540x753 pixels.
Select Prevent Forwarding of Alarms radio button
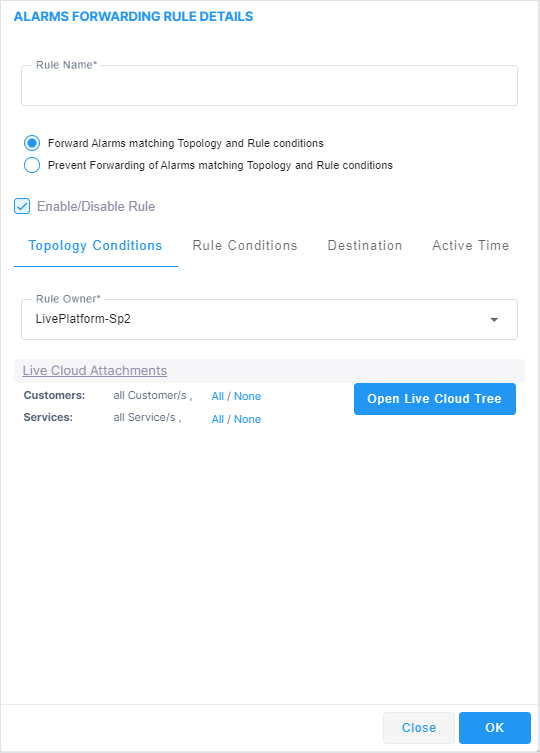point(32,165)
